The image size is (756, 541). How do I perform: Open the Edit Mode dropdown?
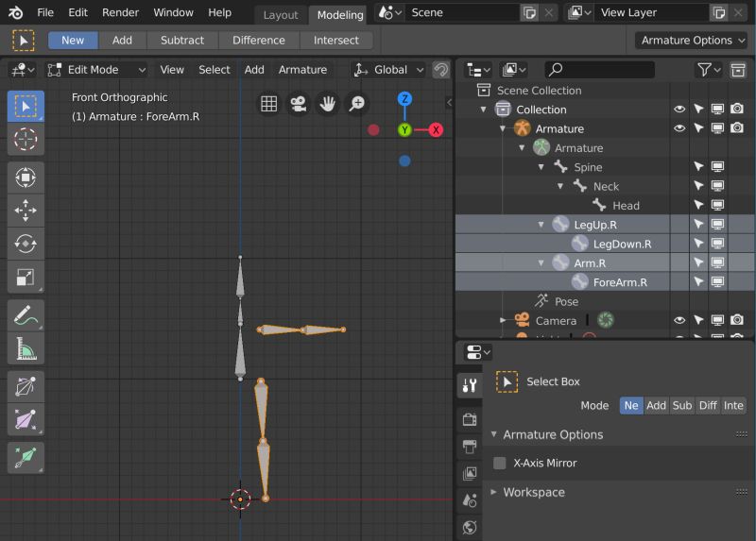(x=97, y=70)
